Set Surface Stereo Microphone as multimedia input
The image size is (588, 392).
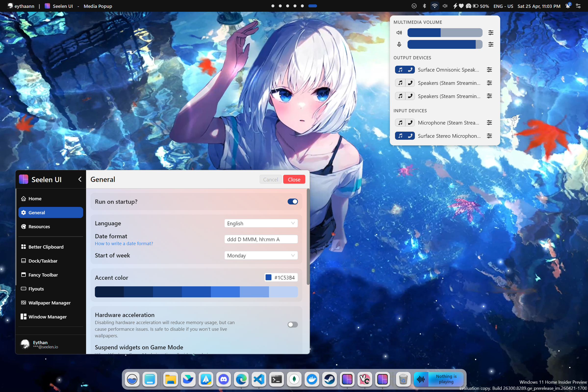click(400, 136)
